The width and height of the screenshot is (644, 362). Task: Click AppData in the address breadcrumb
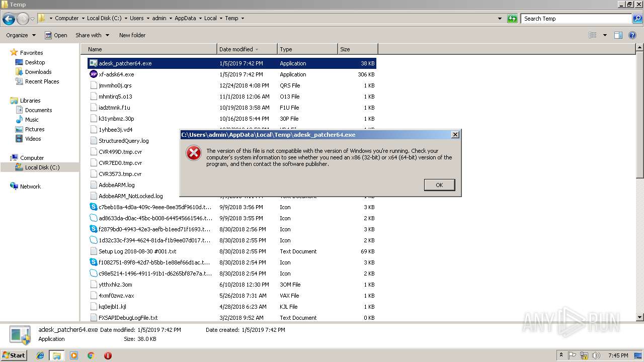pos(185,18)
